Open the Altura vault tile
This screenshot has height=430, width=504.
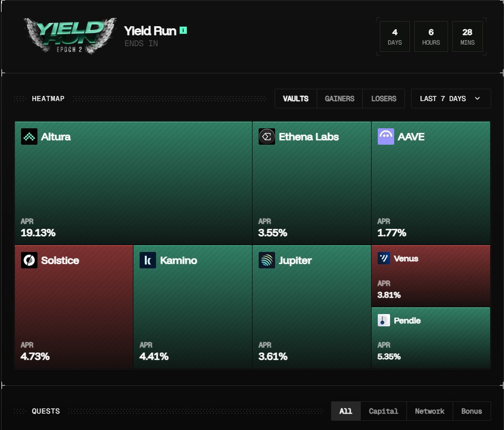pos(133,183)
